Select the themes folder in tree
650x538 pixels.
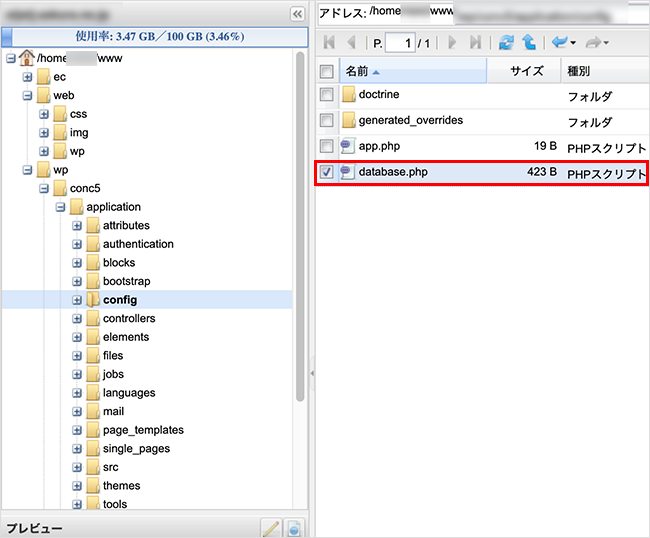pyautogui.click(x=121, y=486)
